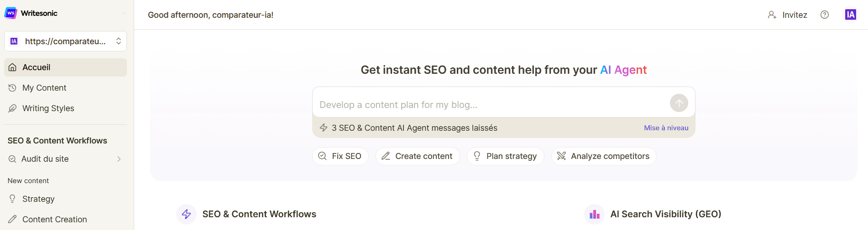Open the site selector dropdown
This screenshot has height=230, width=868.
(65, 41)
